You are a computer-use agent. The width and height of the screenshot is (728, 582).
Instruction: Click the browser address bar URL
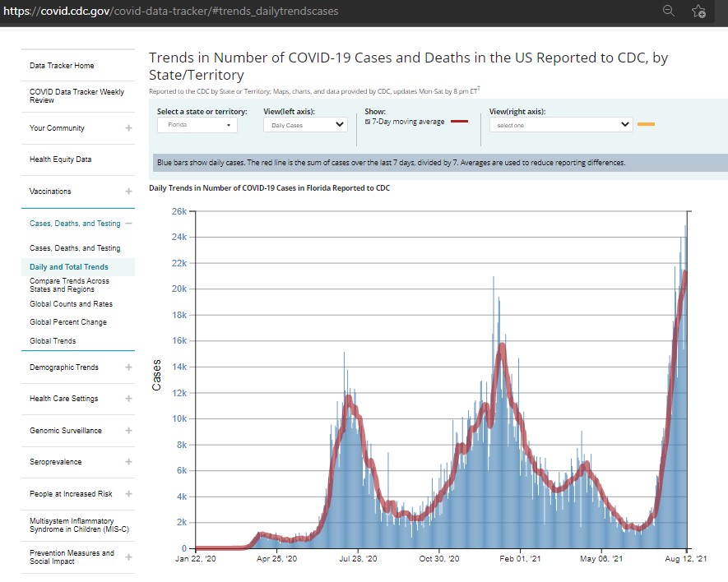coord(170,12)
